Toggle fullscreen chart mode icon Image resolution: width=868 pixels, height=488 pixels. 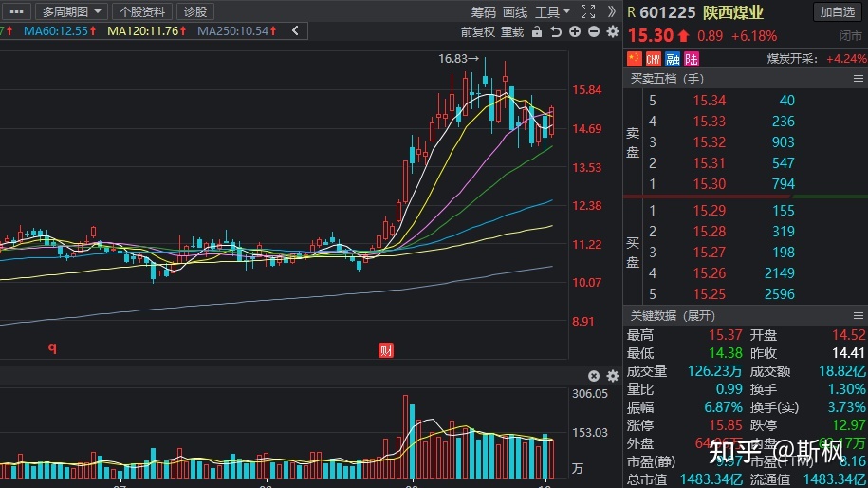[588, 11]
